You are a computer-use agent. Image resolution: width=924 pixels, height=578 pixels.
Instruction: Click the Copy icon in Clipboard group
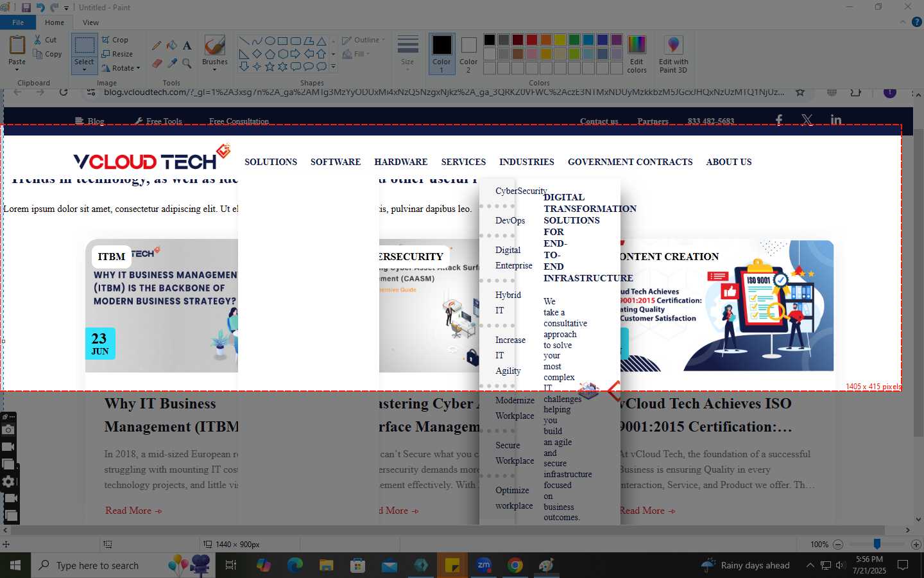(x=38, y=54)
